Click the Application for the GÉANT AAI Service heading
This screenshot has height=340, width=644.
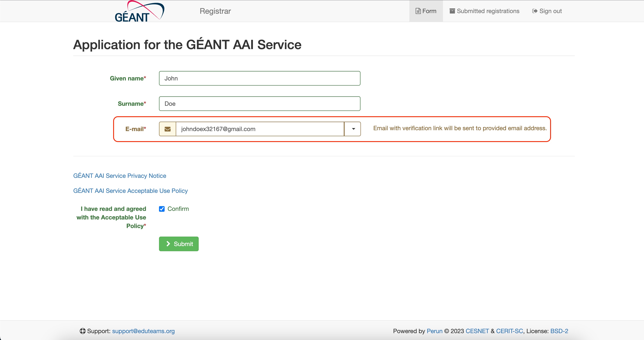coord(187,45)
